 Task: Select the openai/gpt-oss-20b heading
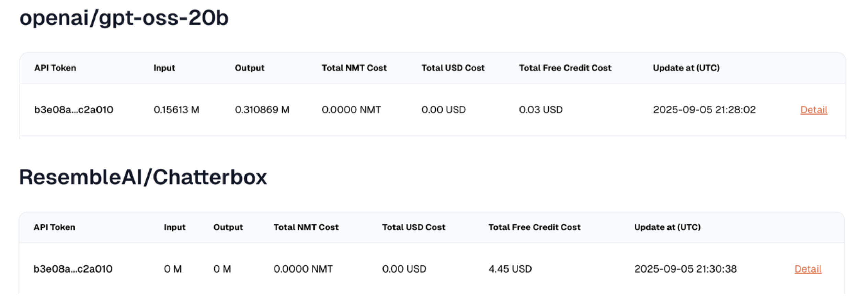coord(124,18)
